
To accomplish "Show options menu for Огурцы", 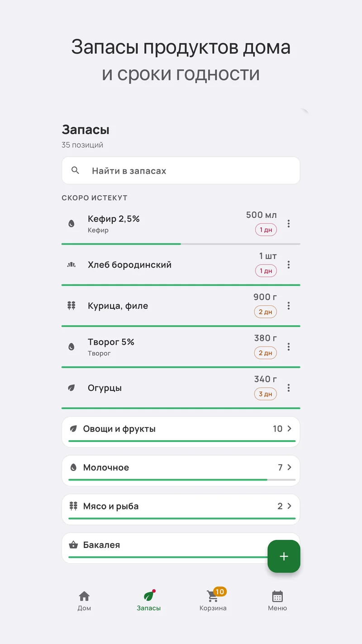I will pyautogui.click(x=289, y=388).
